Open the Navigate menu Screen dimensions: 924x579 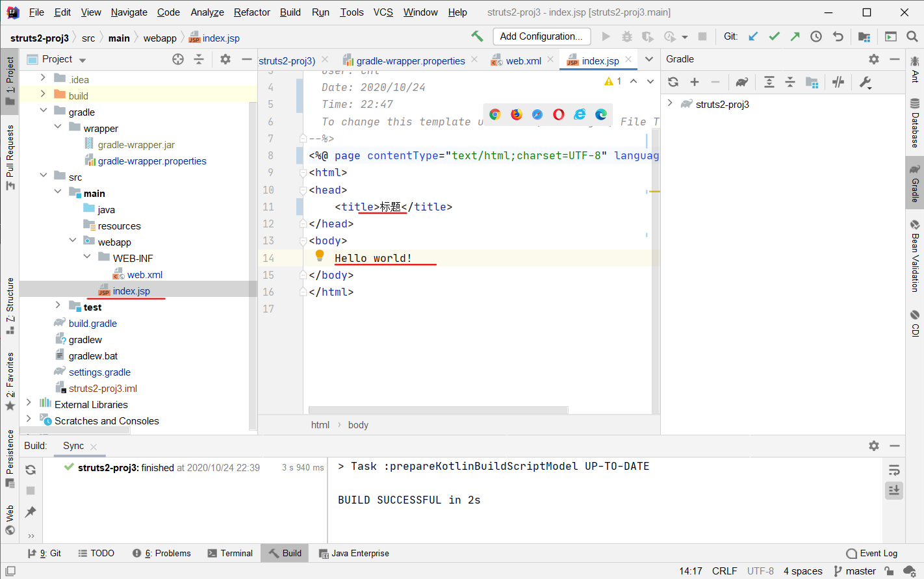129,12
